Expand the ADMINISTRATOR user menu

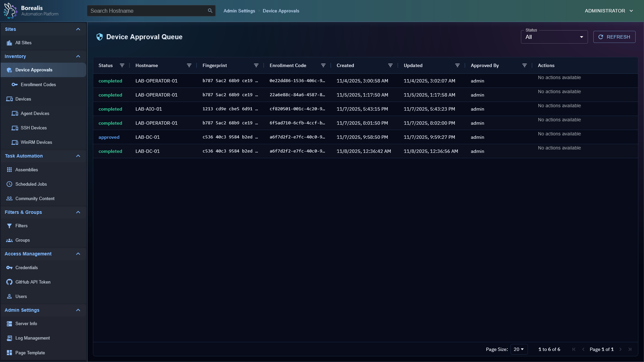(609, 11)
